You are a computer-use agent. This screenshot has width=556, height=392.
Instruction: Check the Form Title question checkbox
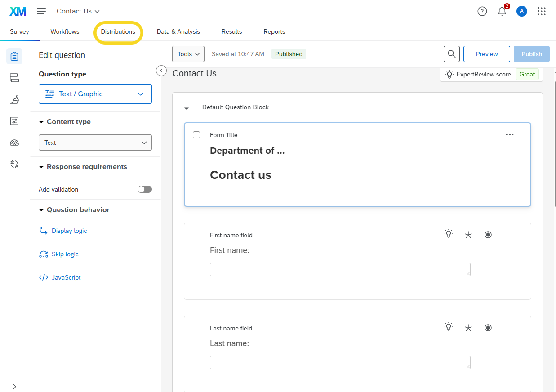tap(196, 135)
